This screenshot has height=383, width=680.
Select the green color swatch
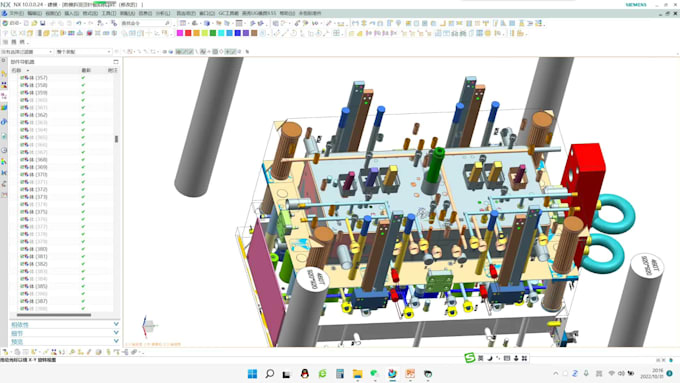point(212,33)
